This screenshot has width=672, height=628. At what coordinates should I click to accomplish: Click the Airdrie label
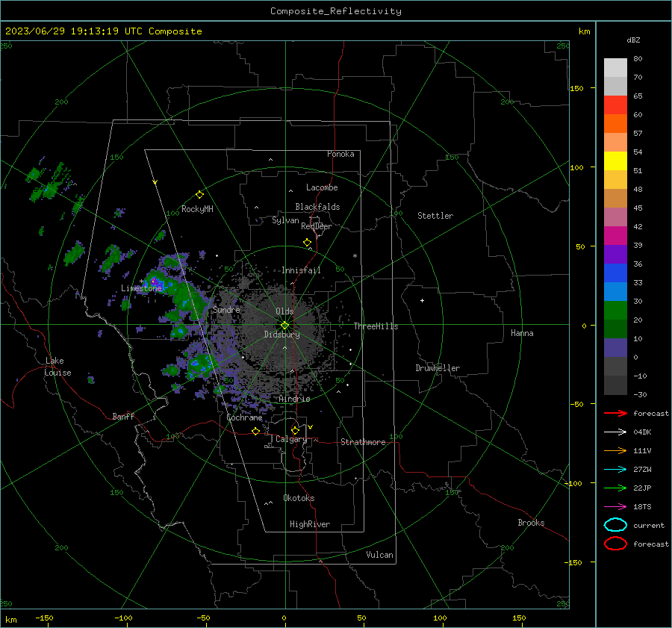[x=294, y=399]
